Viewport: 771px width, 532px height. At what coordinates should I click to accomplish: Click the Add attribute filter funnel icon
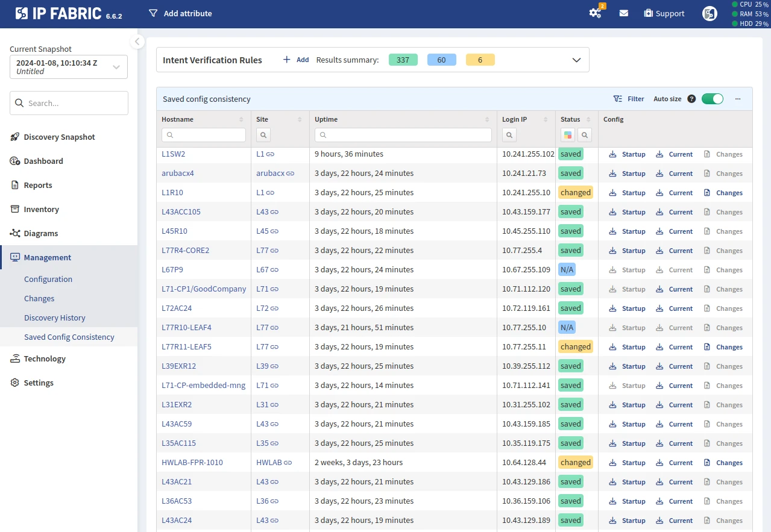point(153,13)
